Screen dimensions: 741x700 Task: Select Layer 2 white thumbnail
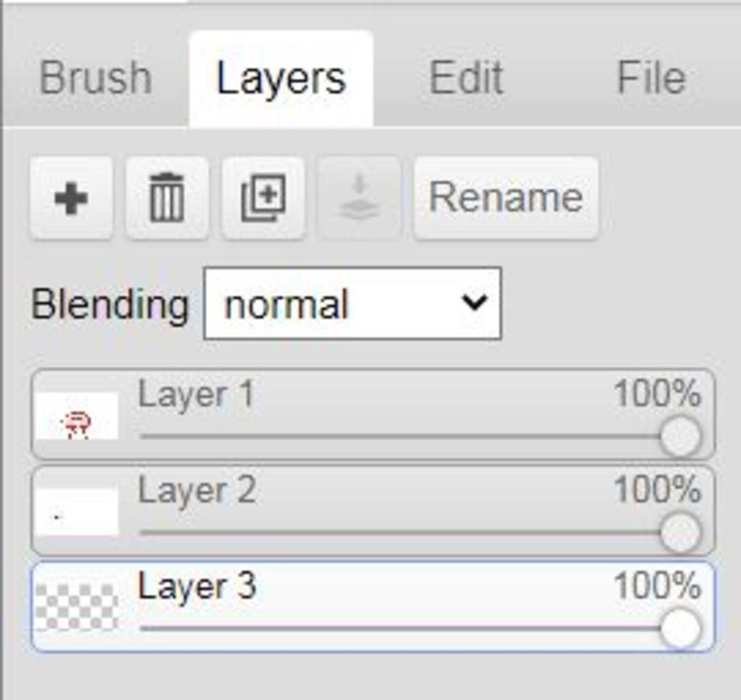tap(77, 512)
